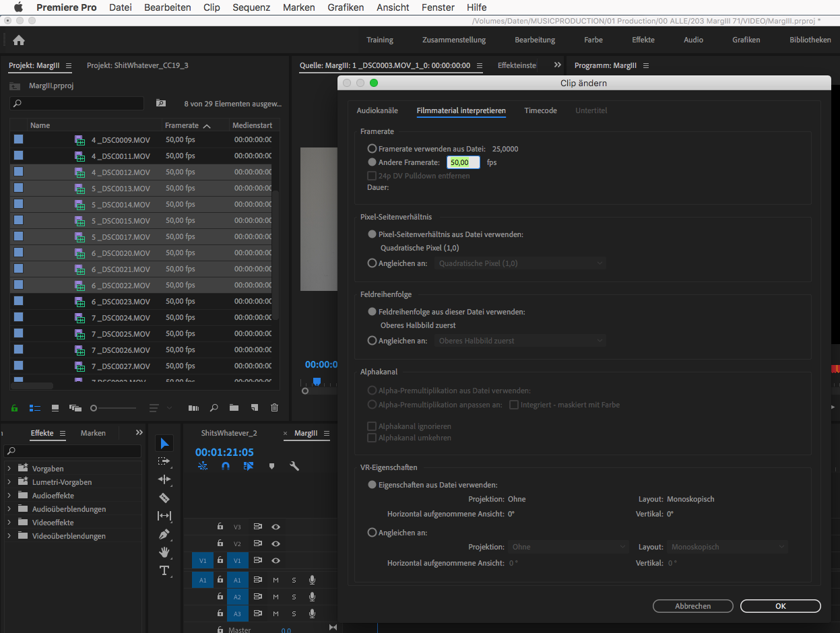840x633 pixels.
Task: Click the Find magnifier in project panel footer
Action: pos(214,407)
